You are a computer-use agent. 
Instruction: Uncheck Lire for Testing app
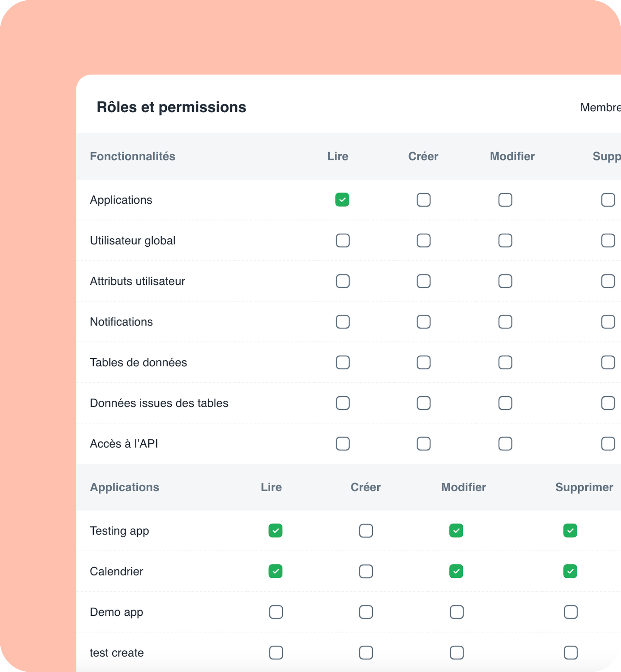pos(275,531)
